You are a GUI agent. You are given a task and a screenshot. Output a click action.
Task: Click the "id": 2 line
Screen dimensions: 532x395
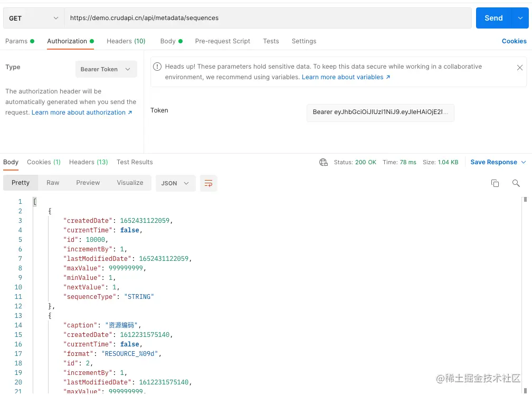[x=78, y=363]
